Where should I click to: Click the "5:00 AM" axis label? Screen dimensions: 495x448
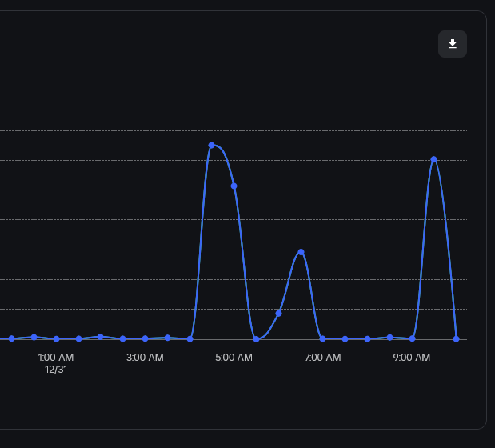click(x=234, y=358)
